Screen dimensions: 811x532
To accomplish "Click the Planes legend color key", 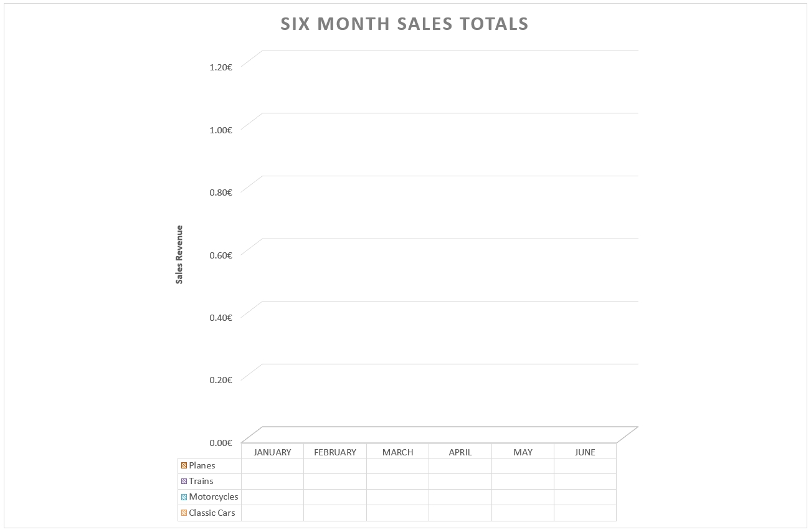I will (x=184, y=465).
